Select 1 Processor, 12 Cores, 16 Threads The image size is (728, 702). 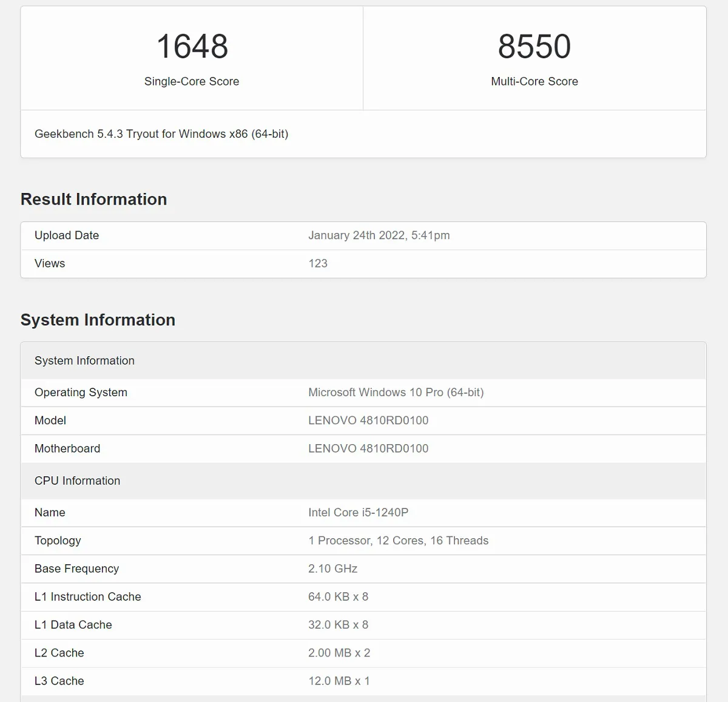pos(399,541)
